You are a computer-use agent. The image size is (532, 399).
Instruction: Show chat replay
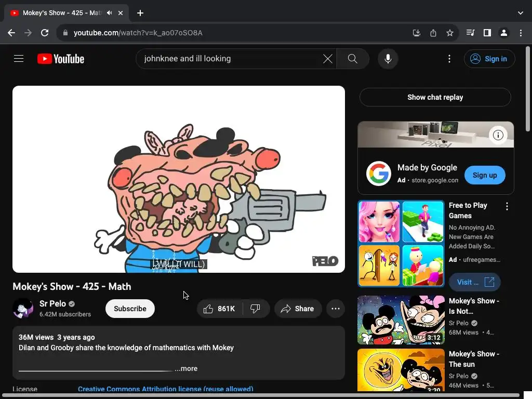(x=435, y=97)
